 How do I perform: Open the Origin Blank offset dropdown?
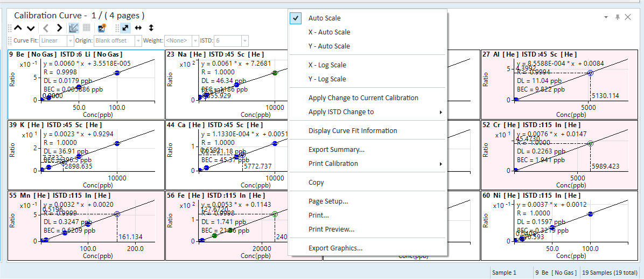click(x=137, y=41)
